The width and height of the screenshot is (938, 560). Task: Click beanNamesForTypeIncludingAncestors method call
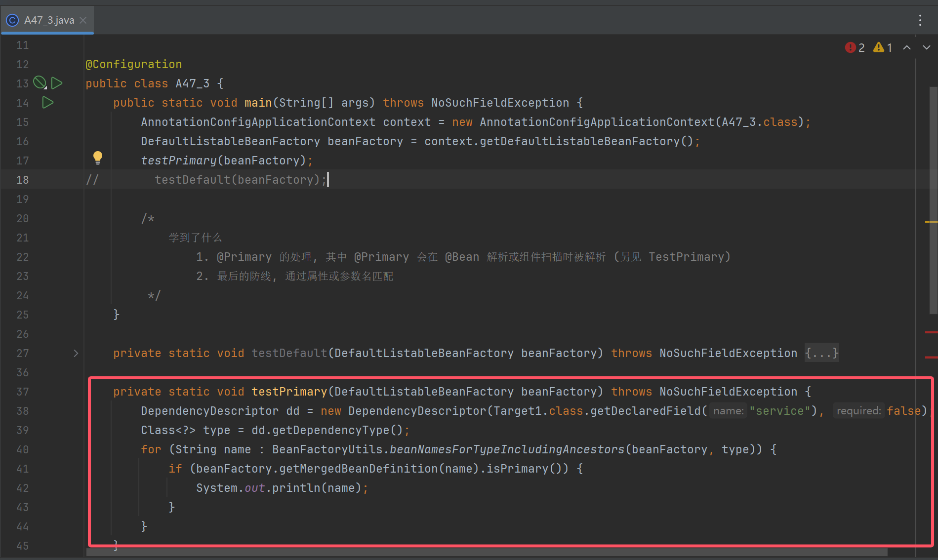507,449
